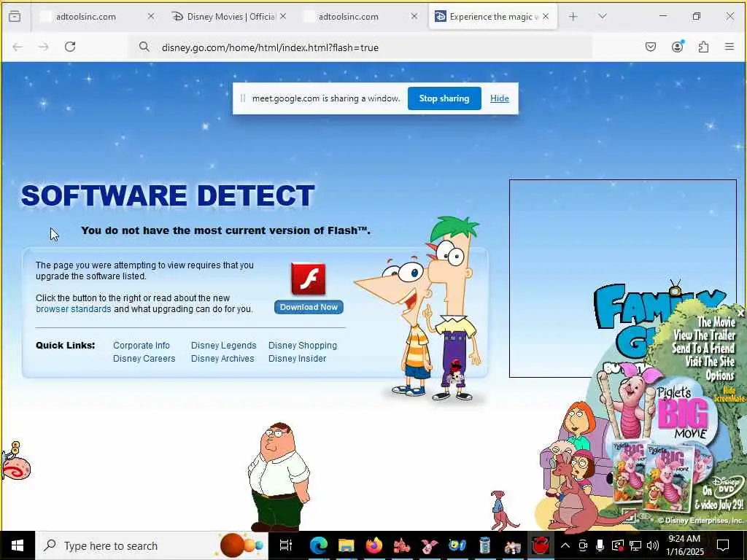The image size is (747, 560).
Task: Click Visit The Site in Piglet ad
Action: point(711,362)
